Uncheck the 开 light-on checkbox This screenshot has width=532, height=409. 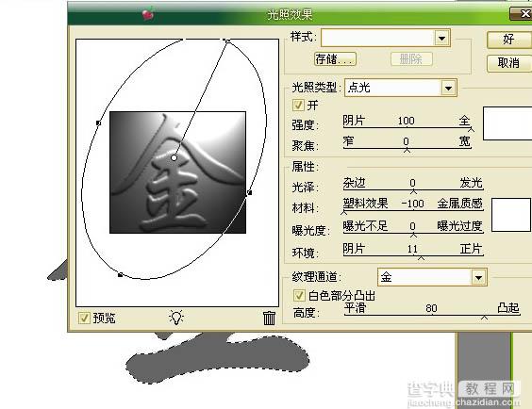[298, 105]
